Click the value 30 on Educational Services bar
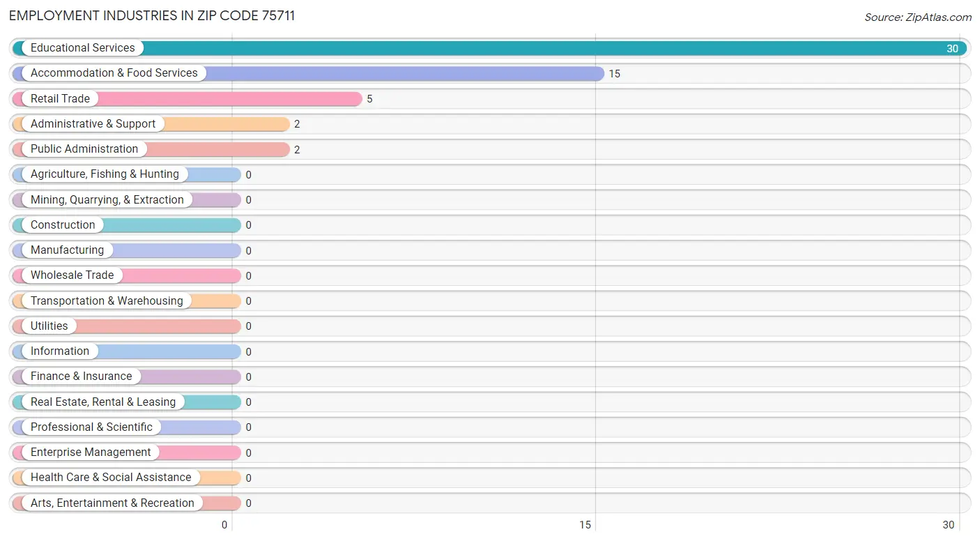The height and width of the screenshot is (541, 980). [x=952, y=49]
